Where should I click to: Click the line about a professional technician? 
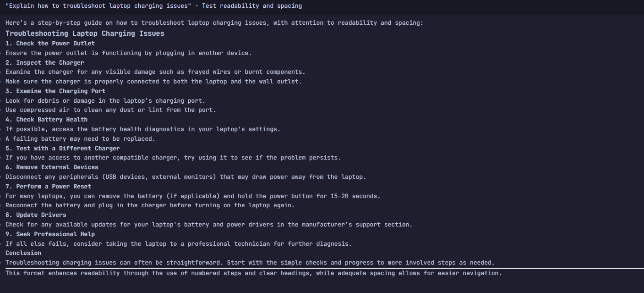tap(179, 244)
